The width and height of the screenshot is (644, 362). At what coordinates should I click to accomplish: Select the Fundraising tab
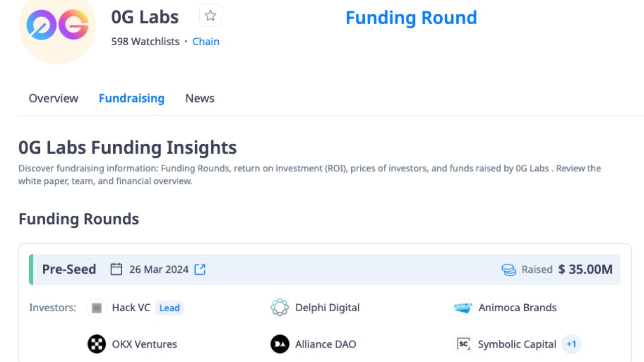point(131,98)
